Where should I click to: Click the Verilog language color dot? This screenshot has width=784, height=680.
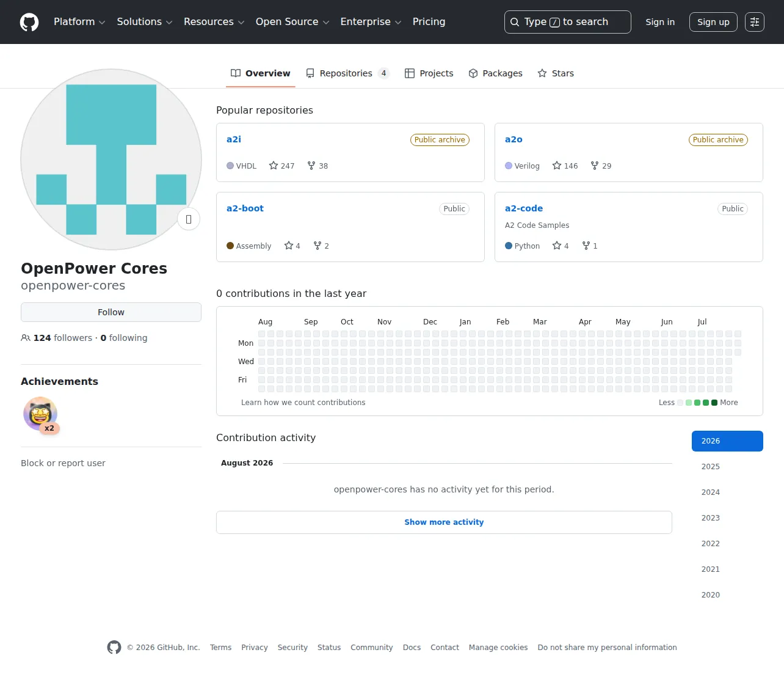(x=509, y=166)
